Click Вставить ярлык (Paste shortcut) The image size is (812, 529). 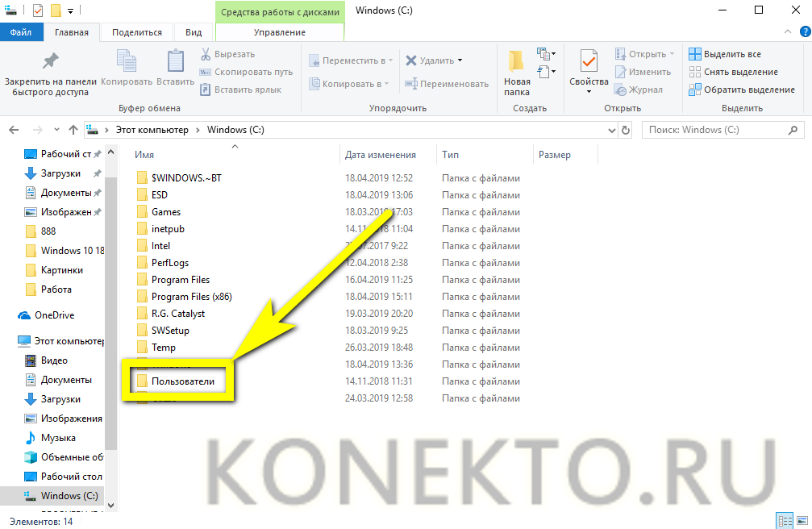(x=241, y=90)
